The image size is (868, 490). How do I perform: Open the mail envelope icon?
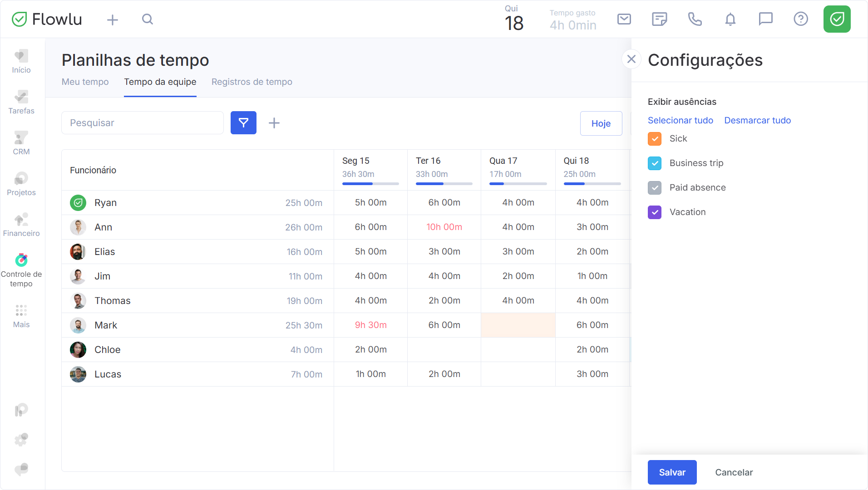click(x=624, y=19)
